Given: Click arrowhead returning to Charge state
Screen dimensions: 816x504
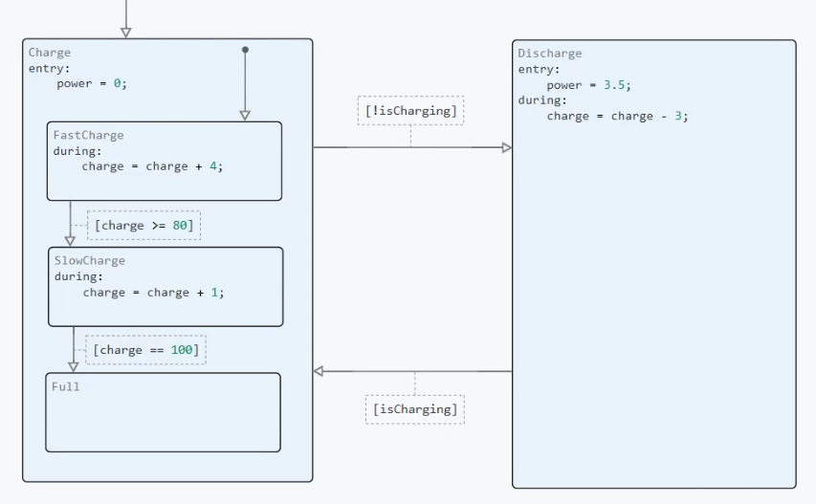Looking at the screenshot, I should click(319, 371).
